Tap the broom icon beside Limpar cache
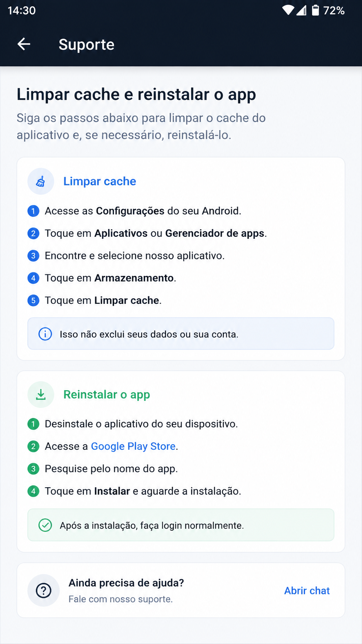362x644 pixels. point(40,181)
